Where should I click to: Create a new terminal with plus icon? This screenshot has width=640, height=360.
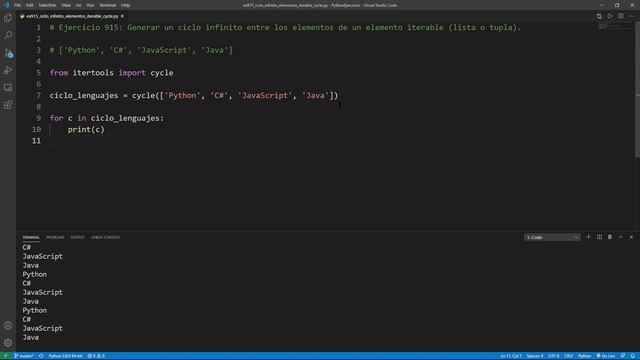(588, 237)
